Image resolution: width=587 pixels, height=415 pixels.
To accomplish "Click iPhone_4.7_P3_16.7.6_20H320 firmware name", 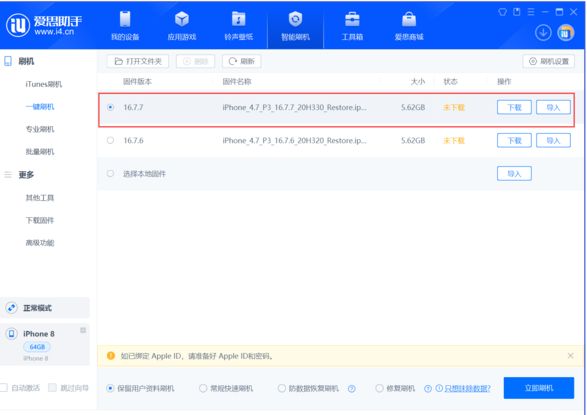I will point(294,141).
